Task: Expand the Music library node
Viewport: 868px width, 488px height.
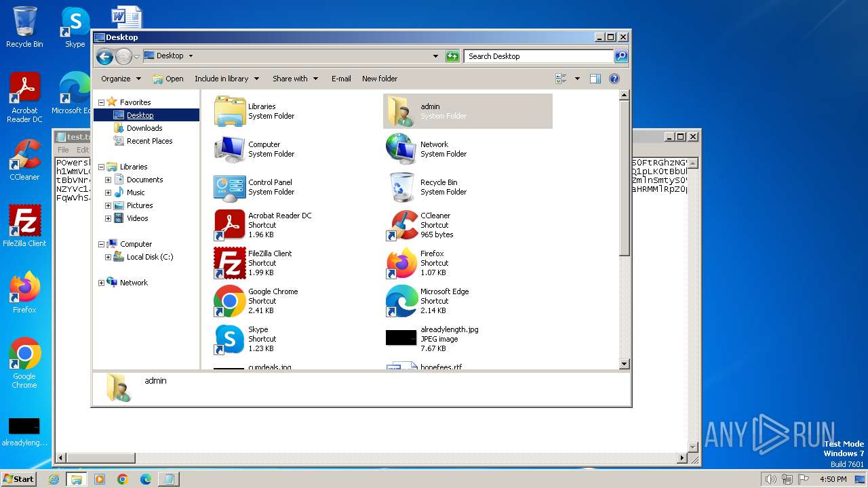Action: pos(108,192)
